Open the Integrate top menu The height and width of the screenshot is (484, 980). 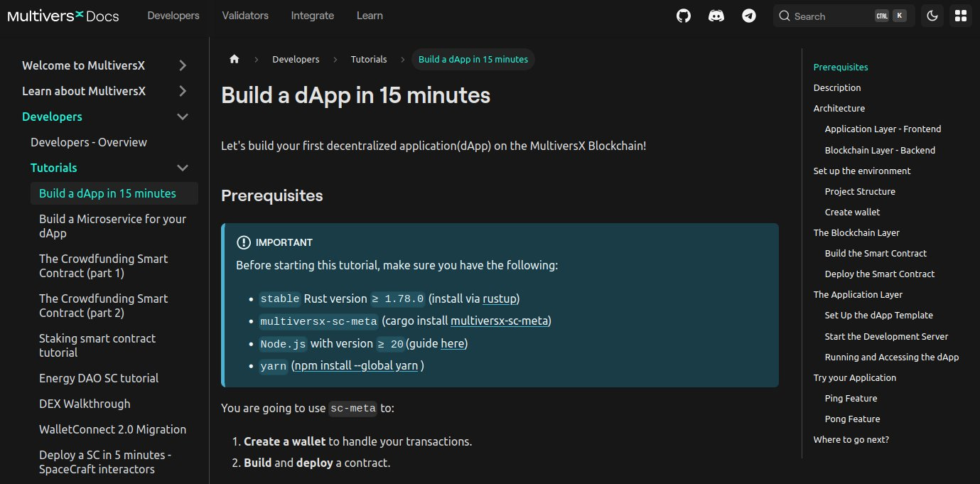(312, 16)
